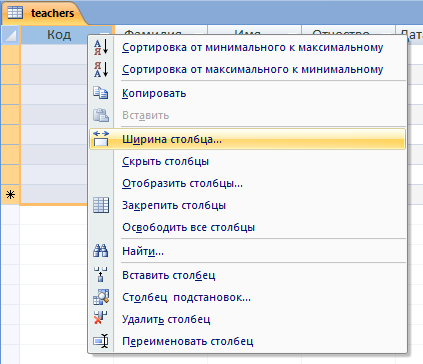
Task: Click the freeze columns grid icon
Action: click(101, 205)
